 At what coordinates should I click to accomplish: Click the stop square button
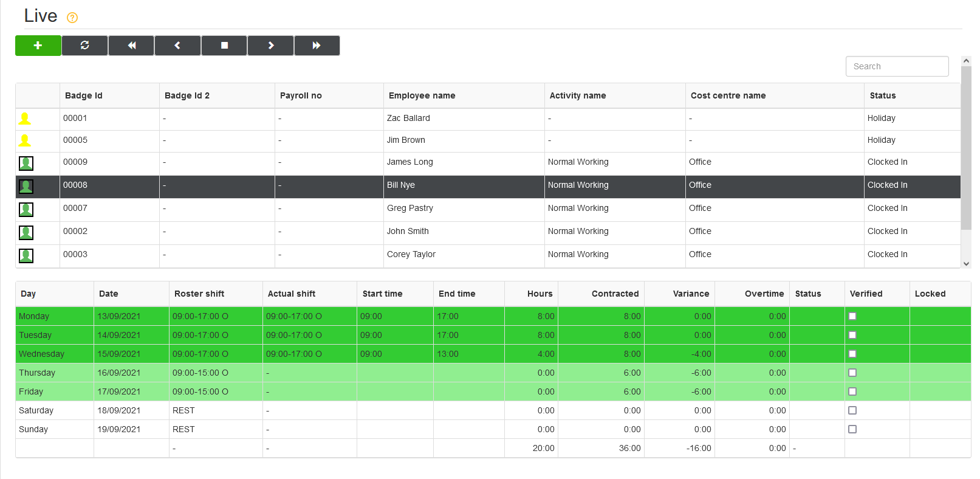(x=224, y=46)
